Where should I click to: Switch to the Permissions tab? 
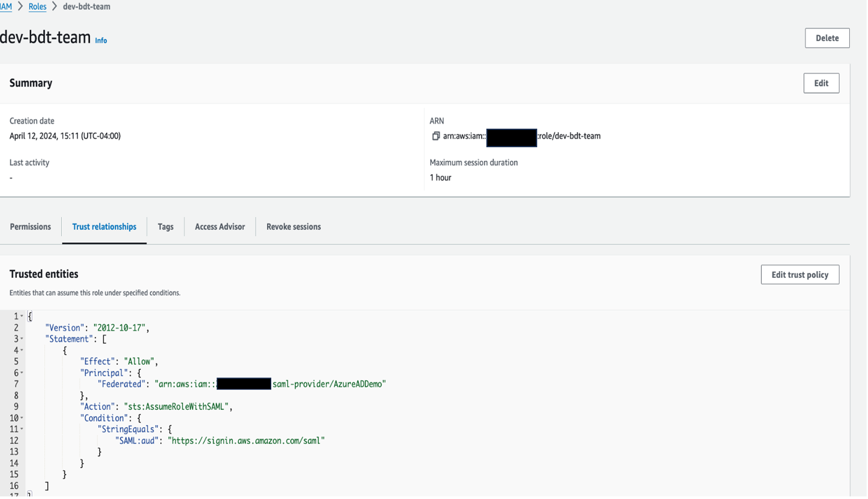(30, 226)
